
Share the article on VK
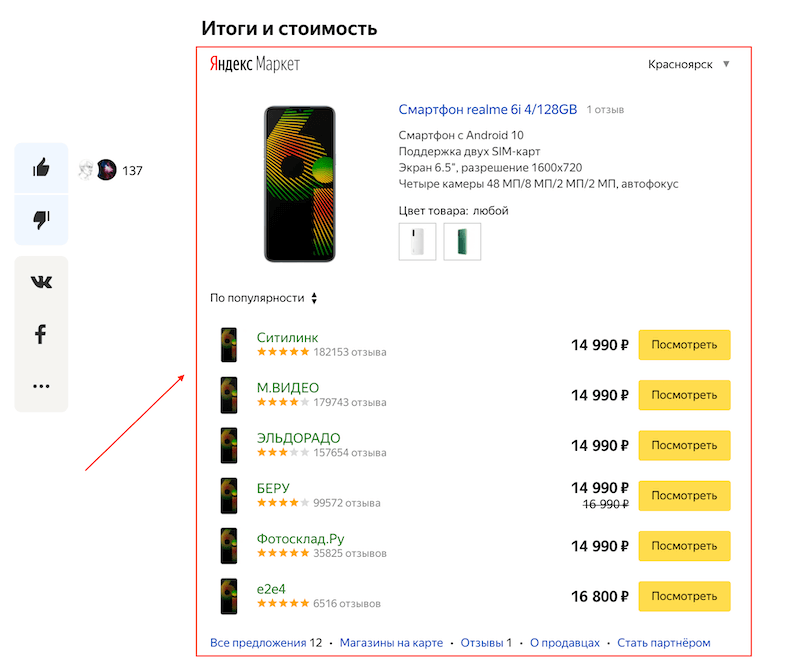(41, 282)
